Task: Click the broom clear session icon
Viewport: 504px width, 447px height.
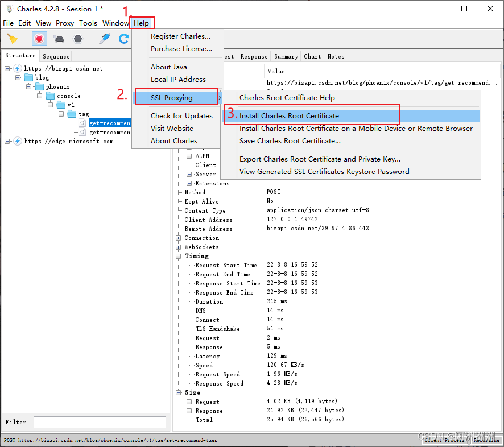Action: tap(12, 39)
